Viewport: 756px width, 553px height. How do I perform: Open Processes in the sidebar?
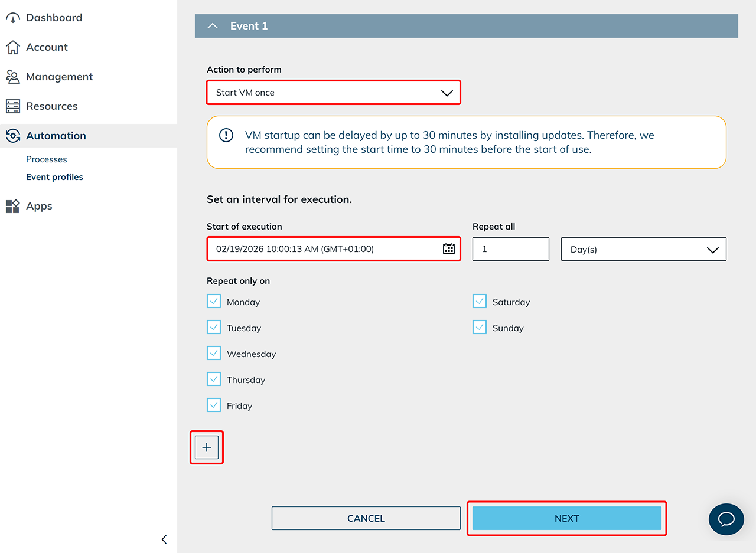pos(47,159)
